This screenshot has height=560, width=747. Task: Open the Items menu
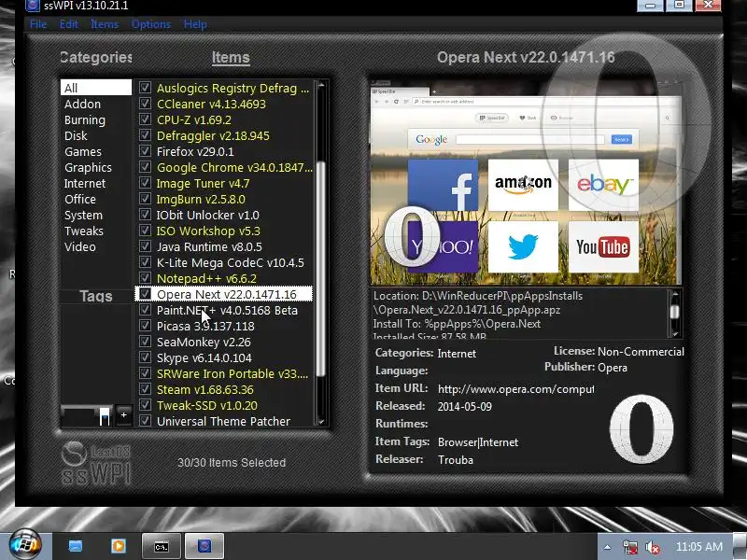point(105,24)
